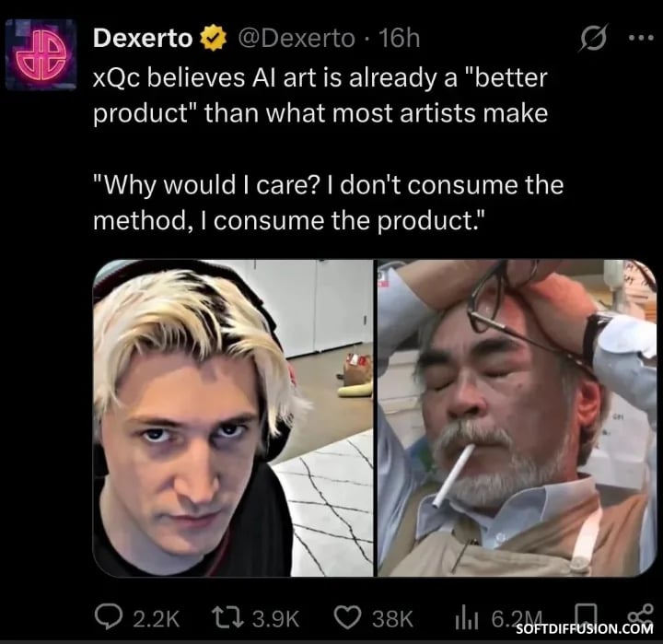Click the Dexerto display name
Viewport: 663px width, 644px height.
[x=143, y=38]
